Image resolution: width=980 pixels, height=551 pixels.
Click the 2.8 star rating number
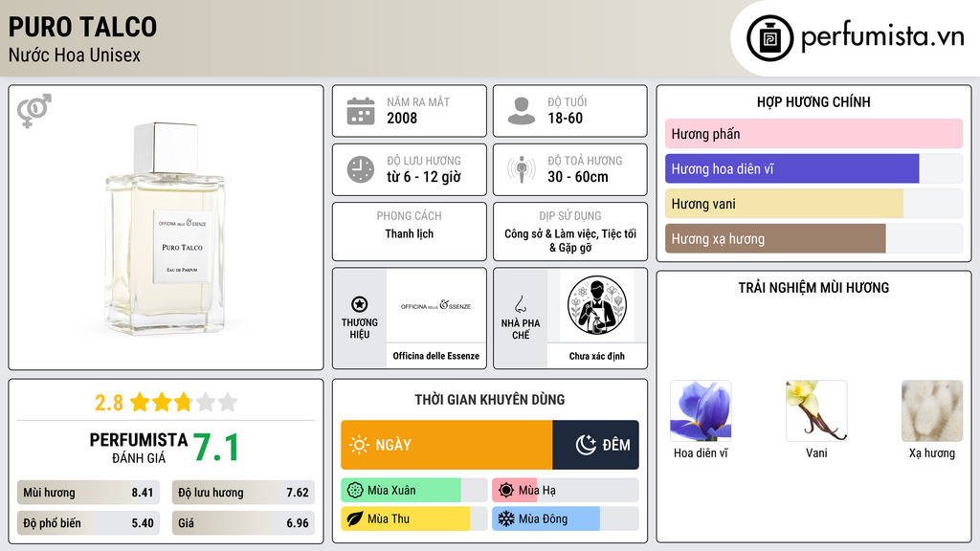pos(109,403)
